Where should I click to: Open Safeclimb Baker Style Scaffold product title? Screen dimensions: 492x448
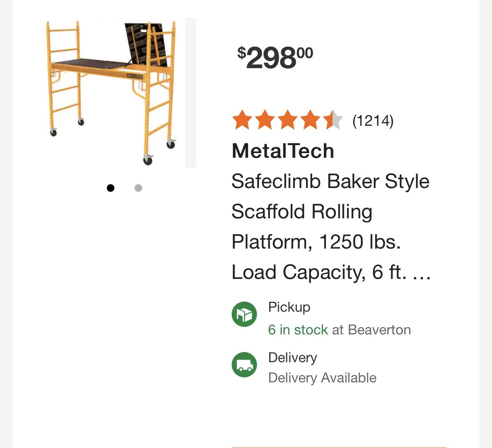(x=331, y=226)
